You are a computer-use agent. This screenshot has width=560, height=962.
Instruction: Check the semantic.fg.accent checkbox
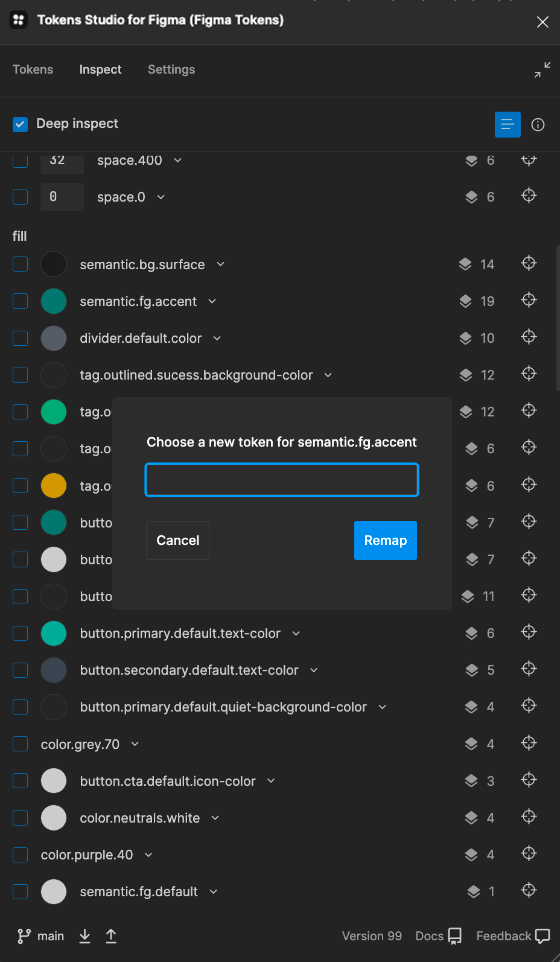tap(20, 301)
